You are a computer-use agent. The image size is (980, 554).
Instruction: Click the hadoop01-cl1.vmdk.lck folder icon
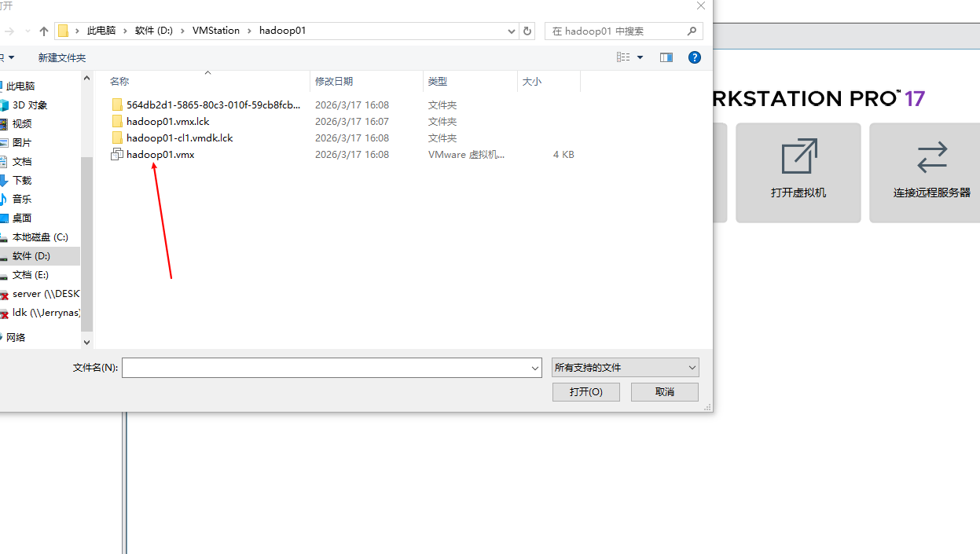click(118, 138)
